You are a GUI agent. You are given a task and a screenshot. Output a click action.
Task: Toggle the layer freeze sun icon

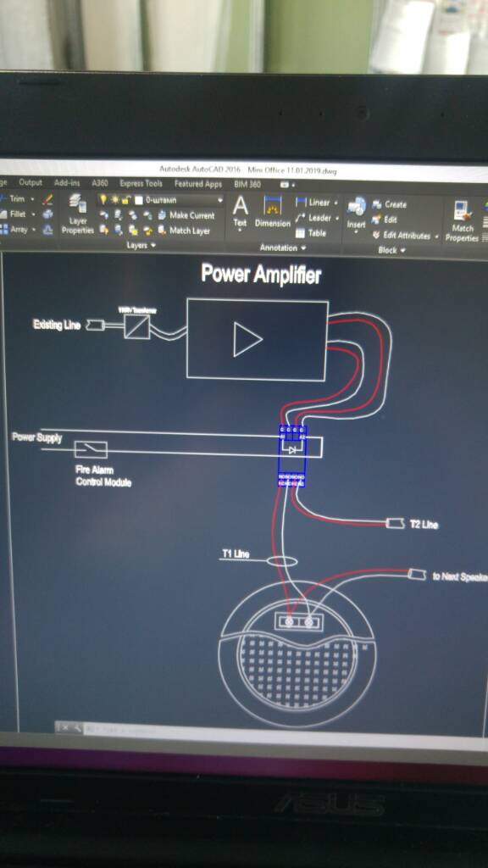tap(114, 200)
